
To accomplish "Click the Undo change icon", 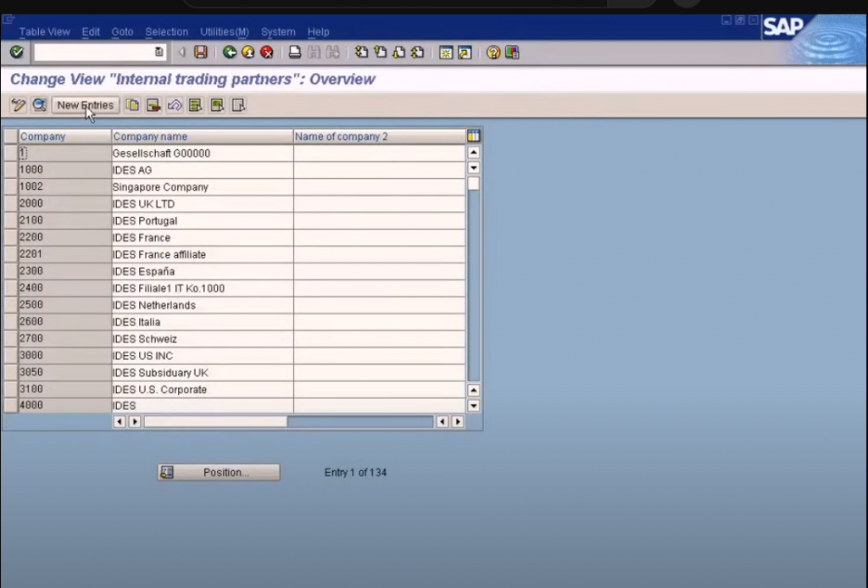I will click(175, 105).
